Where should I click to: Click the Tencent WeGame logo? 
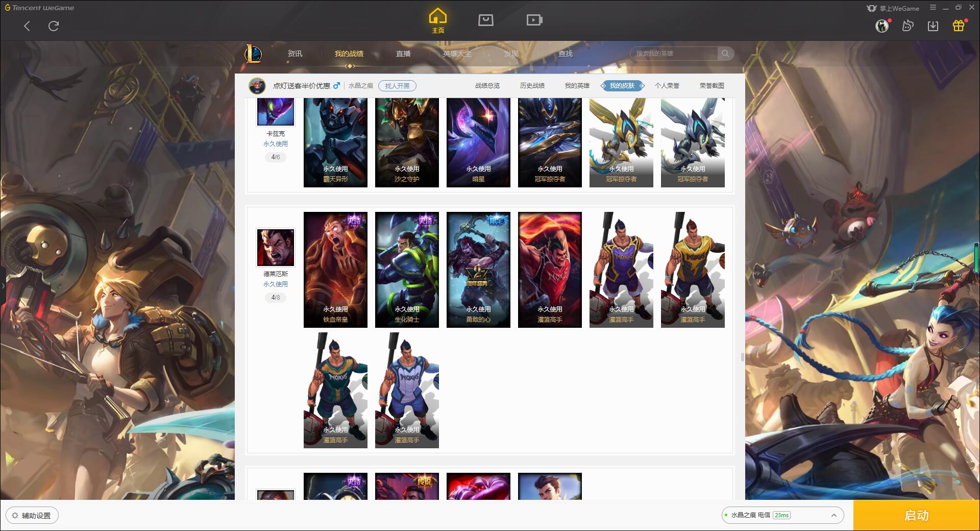(39, 8)
